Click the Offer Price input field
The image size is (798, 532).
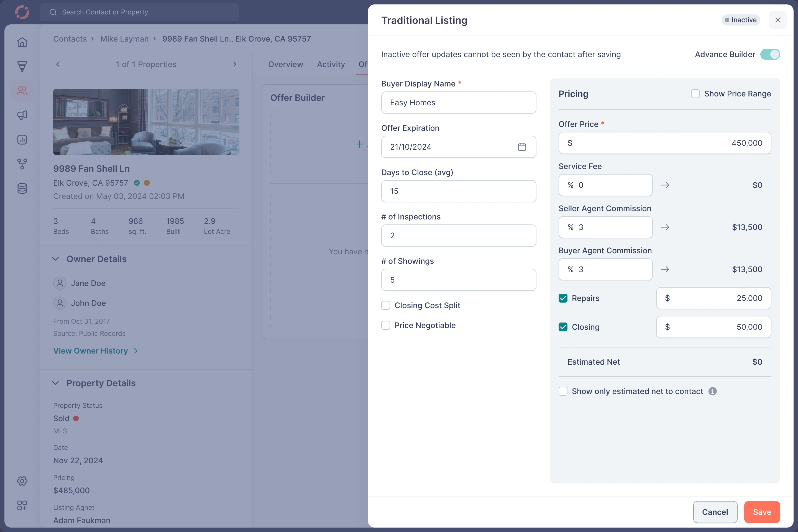pyautogui.click(x=664, y=143)
